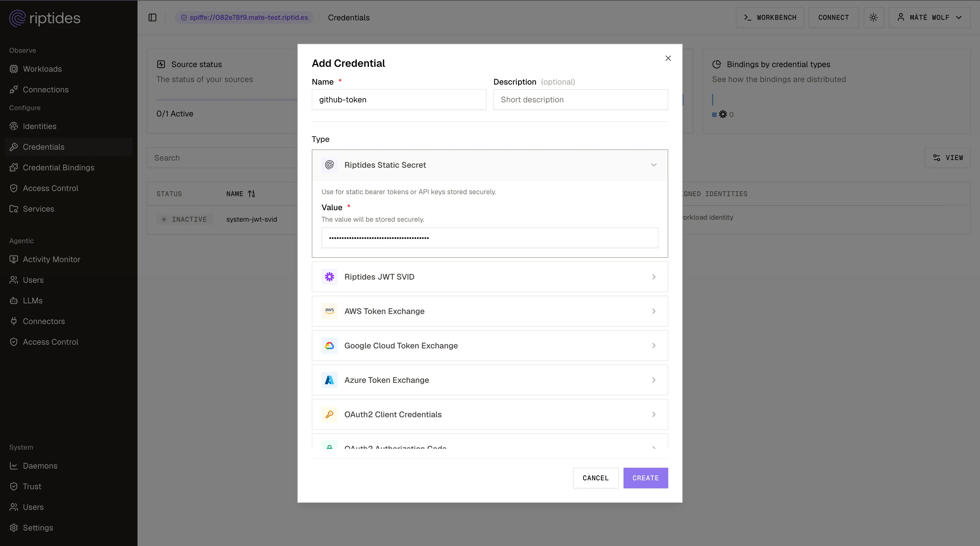This screenshot has width=980, height=546.
Task: Expand Azure Token Exchange option
Action: point(490,380)
